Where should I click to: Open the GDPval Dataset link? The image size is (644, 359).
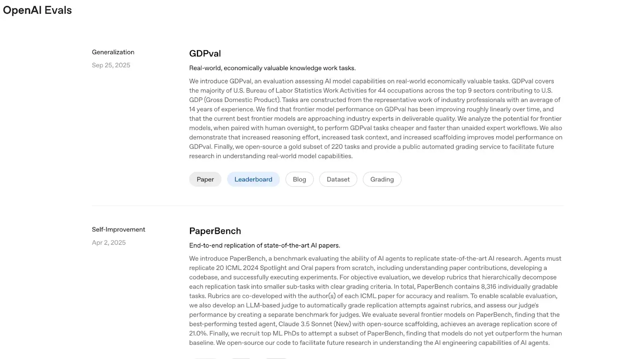pyautogui.click(x=338, y=179)
